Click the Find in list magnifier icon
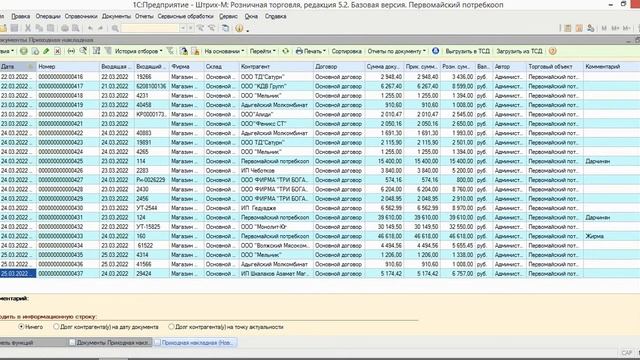 (83, 51)
